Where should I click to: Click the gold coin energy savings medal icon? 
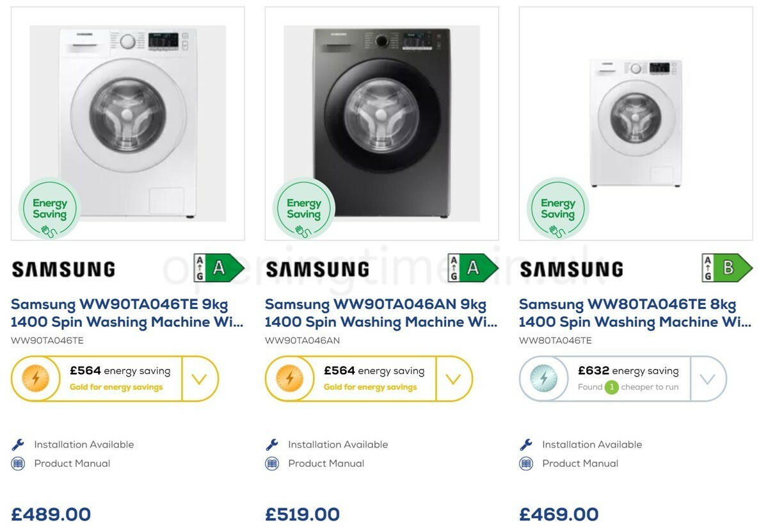tap(36, 379)
